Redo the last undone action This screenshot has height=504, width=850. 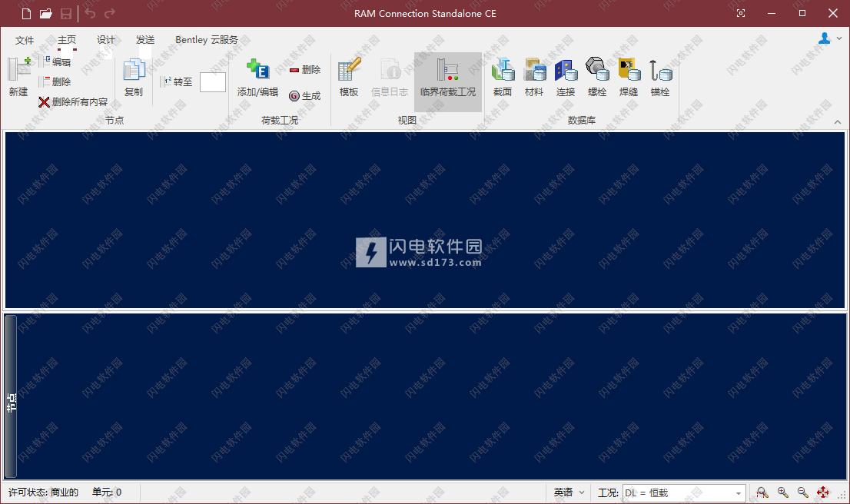[109, 13]
